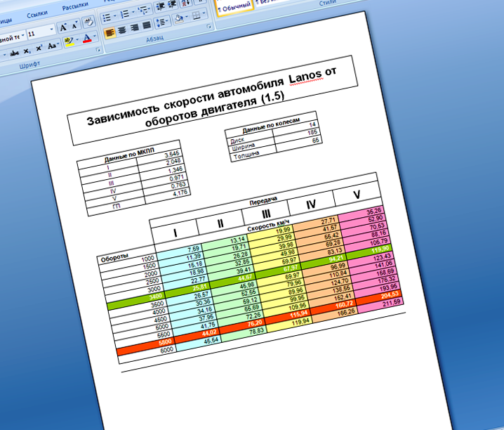Expand the shading color arrow

[187, 17]
